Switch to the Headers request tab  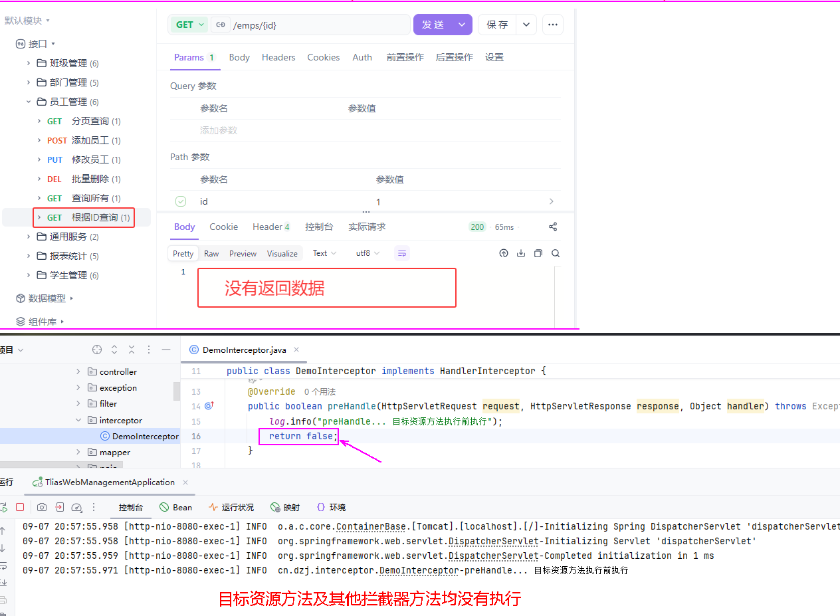[278, 57]
